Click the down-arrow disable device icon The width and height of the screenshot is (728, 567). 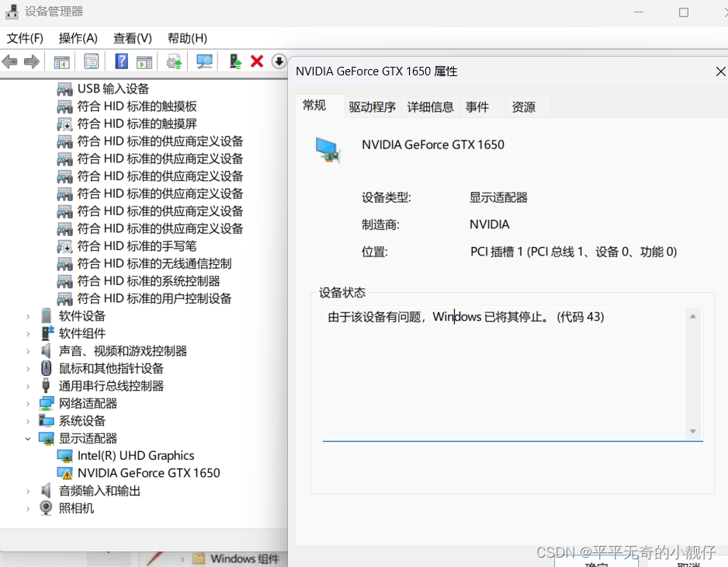point(279,61)
